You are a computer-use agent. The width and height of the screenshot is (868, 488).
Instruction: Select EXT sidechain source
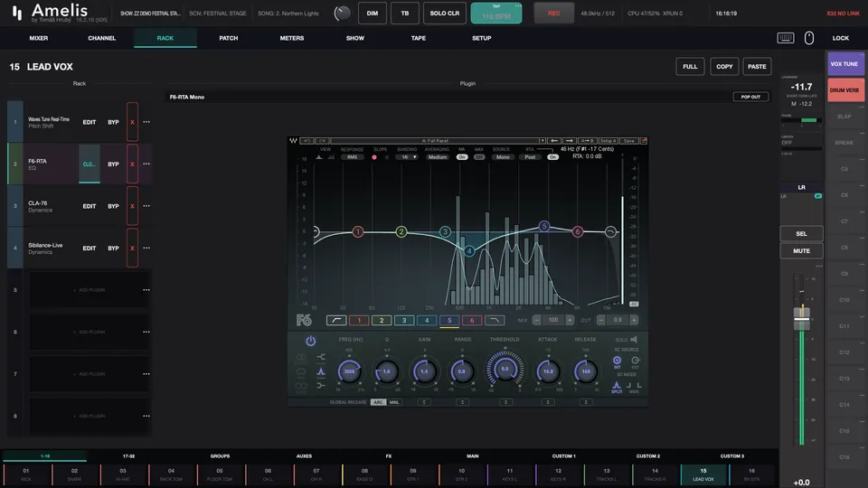635,361
